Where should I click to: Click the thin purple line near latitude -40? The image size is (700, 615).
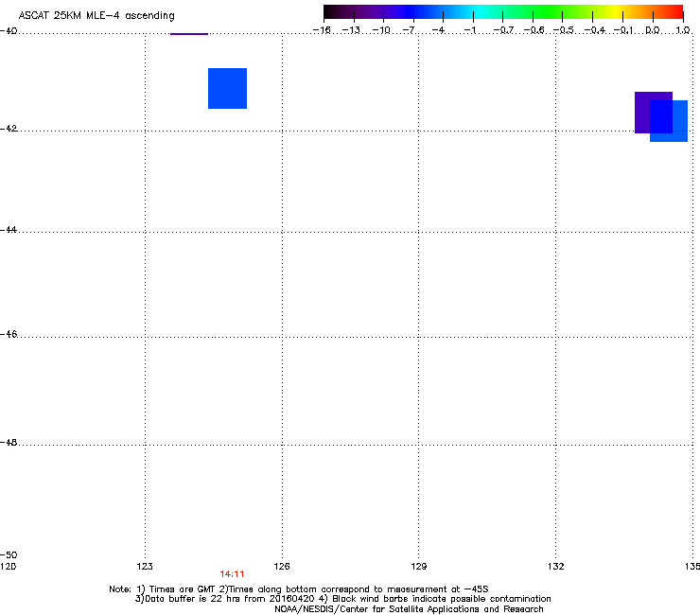[x=189, y=34]
